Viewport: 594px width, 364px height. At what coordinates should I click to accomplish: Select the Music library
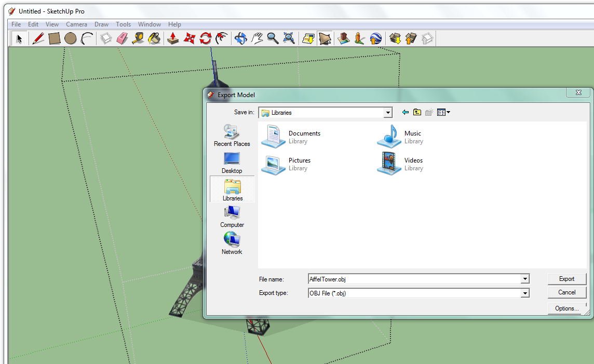[x=400, y=137]
